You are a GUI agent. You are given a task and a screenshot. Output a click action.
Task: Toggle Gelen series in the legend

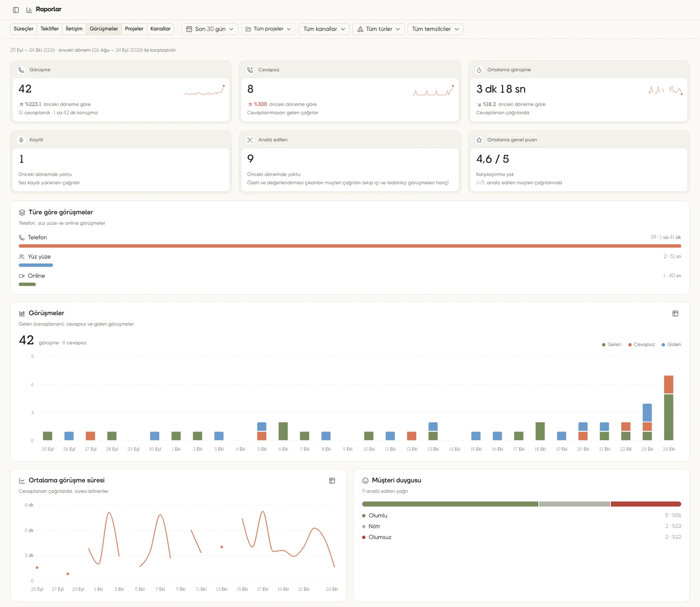point(612,344)
